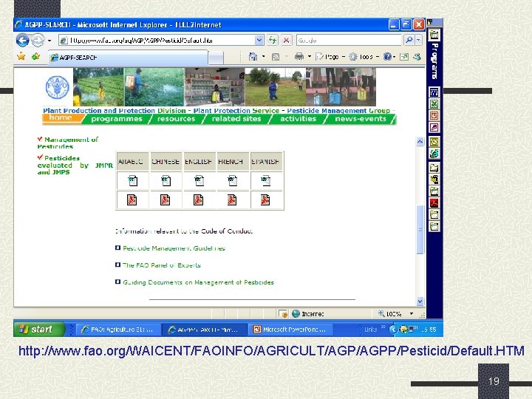Launch Adobe Acrobat from the Programs shortcut bar
The image size is (532, 399).
434,203
